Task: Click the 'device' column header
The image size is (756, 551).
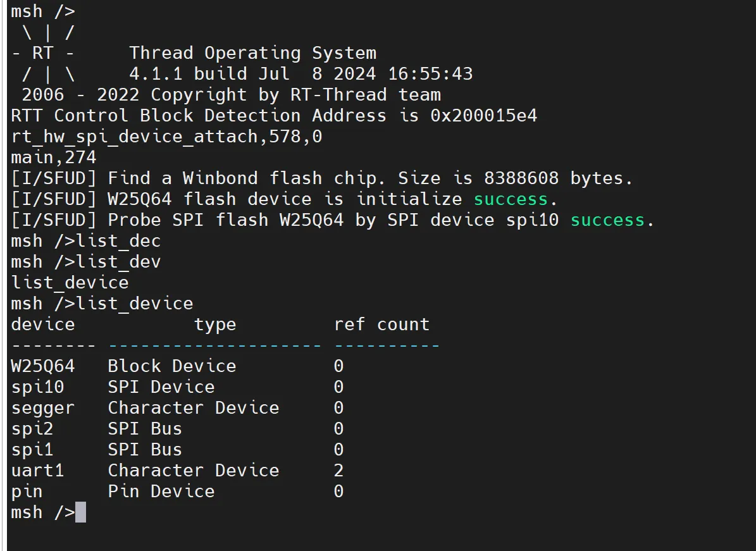Action: [43, 325]
